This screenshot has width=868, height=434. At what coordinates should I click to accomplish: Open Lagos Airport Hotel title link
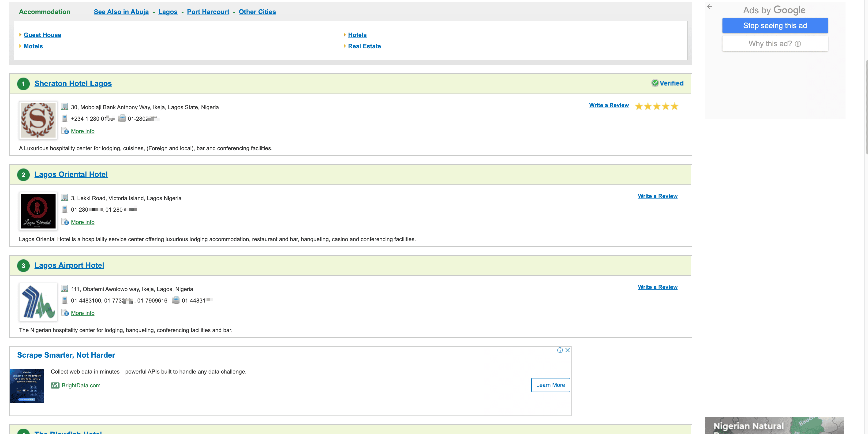click(x=69, y=265)
